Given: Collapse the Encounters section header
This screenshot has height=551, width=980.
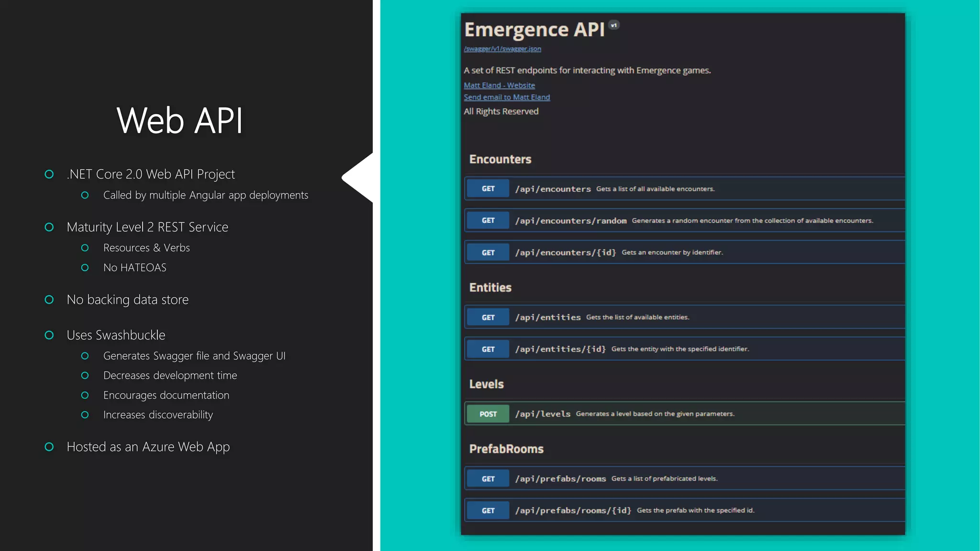Looking at the screenshot, I should pos(500,159).
